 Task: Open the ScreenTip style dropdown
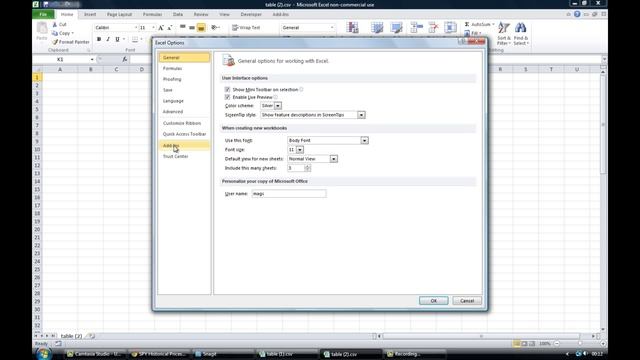pos(361,115)
